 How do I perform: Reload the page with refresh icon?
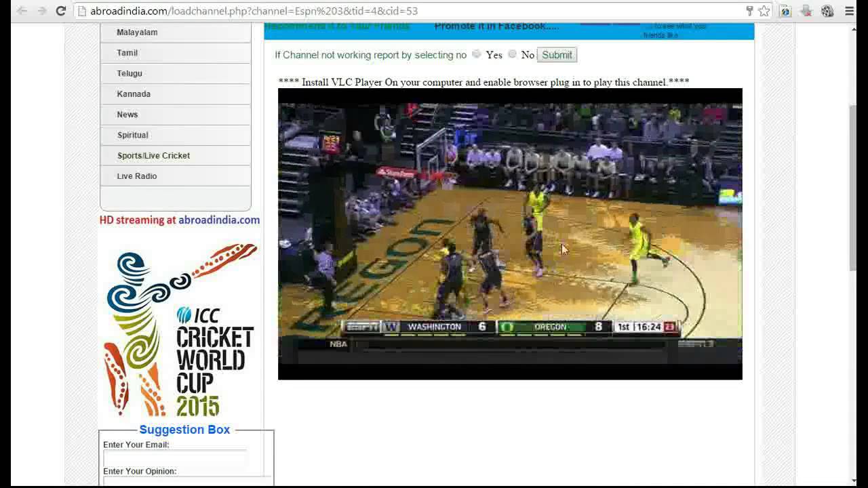[61, 11]
